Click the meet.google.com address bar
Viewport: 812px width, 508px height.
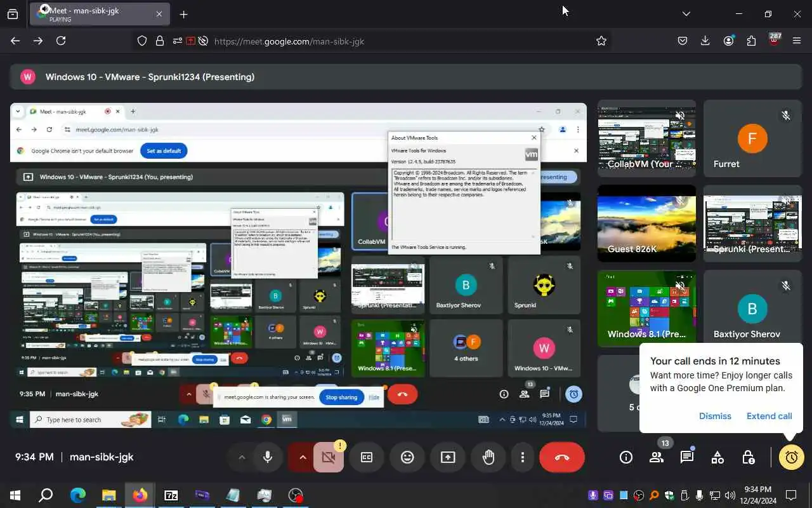click(x=371, y=41)
